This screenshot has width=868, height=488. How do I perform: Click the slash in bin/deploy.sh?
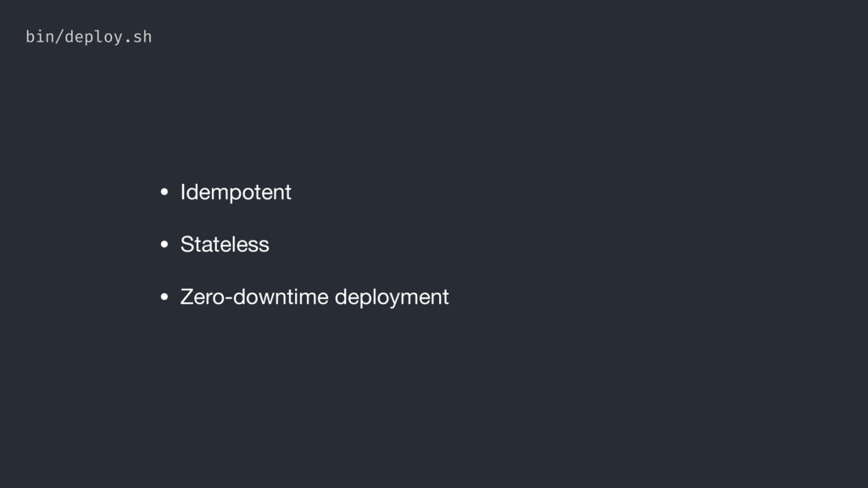(60, 37)
